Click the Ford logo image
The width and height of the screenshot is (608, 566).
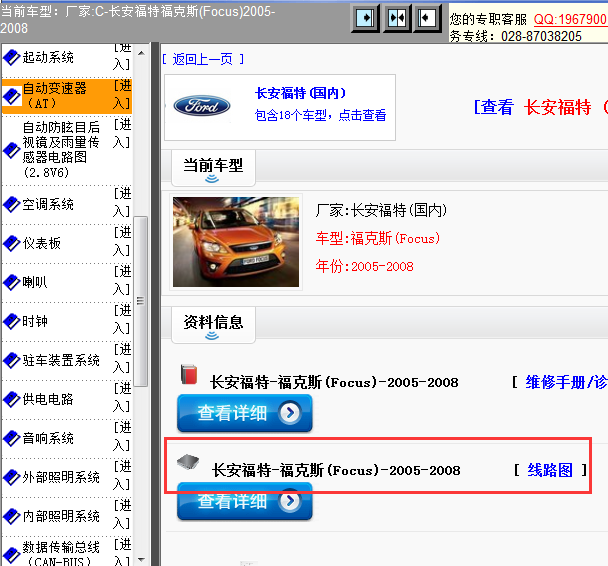coord(202,105)
